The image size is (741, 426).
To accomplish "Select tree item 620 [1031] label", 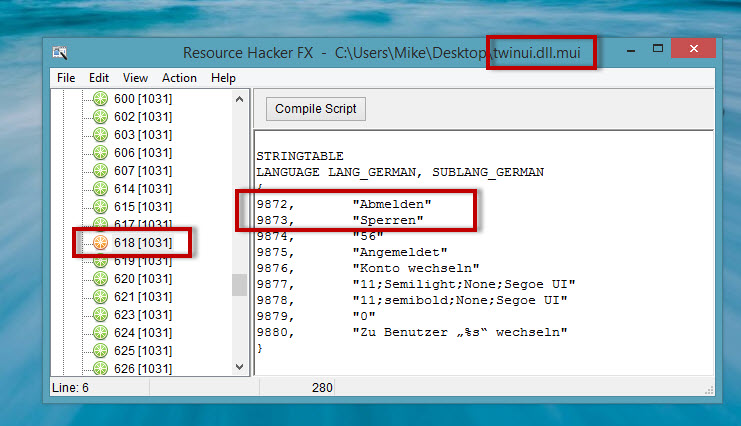I will [x=143, y=278].
